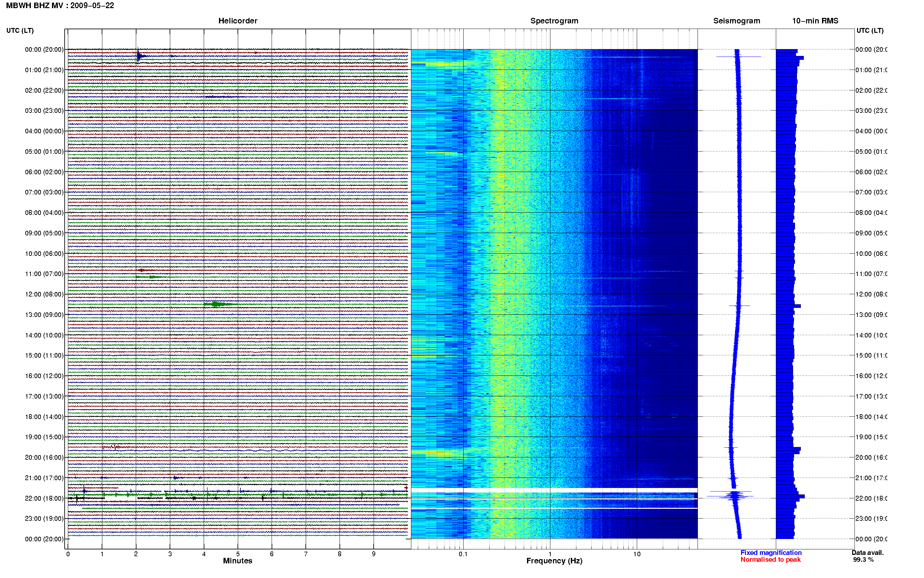This screenshot has height=578, width=924.
Task: Click the left axis label '11:00 (07:00)'
Action: click(44, 274)
